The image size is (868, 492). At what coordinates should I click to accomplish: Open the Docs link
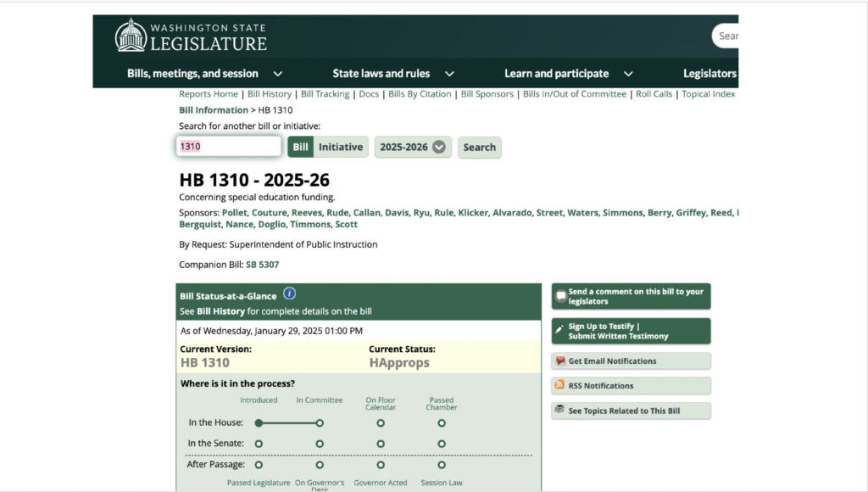pos(369,94)
